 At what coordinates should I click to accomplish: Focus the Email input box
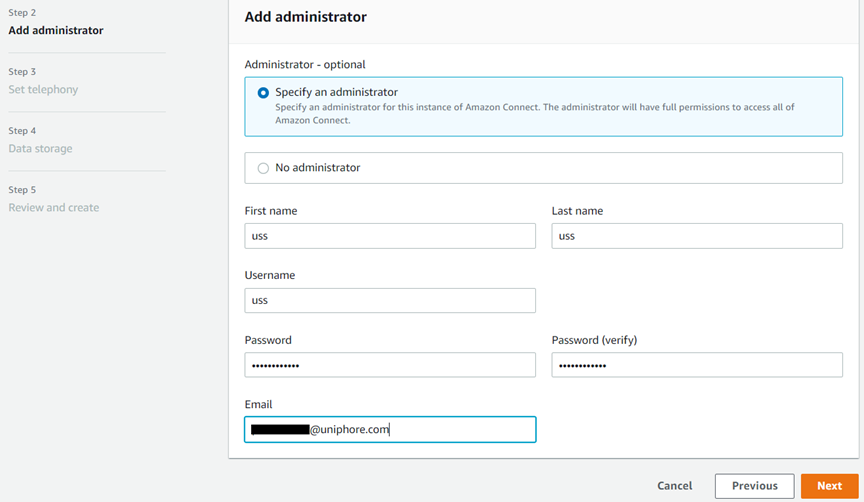pyautogui.click(x=390, y=429)
